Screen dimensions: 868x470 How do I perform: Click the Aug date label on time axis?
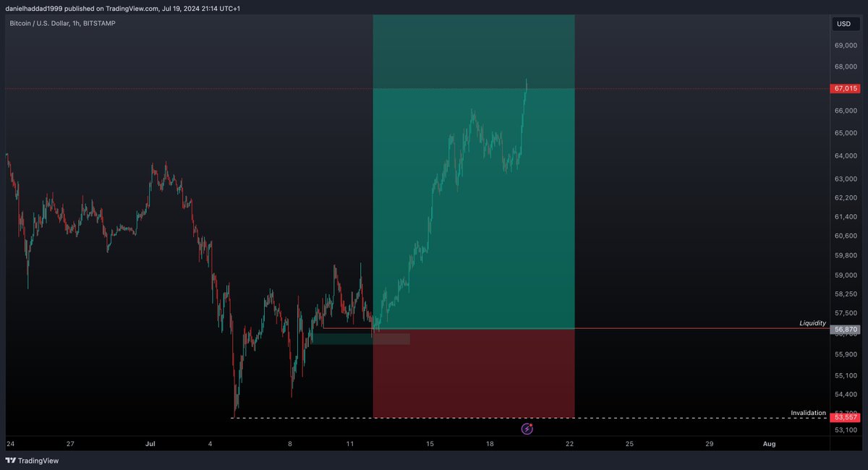[x=769, y=443]
